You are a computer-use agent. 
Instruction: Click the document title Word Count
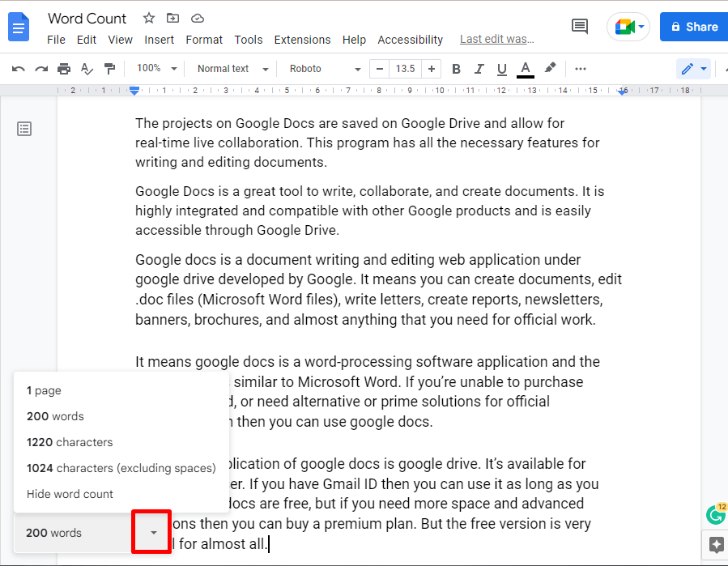(x=87, y=18)
